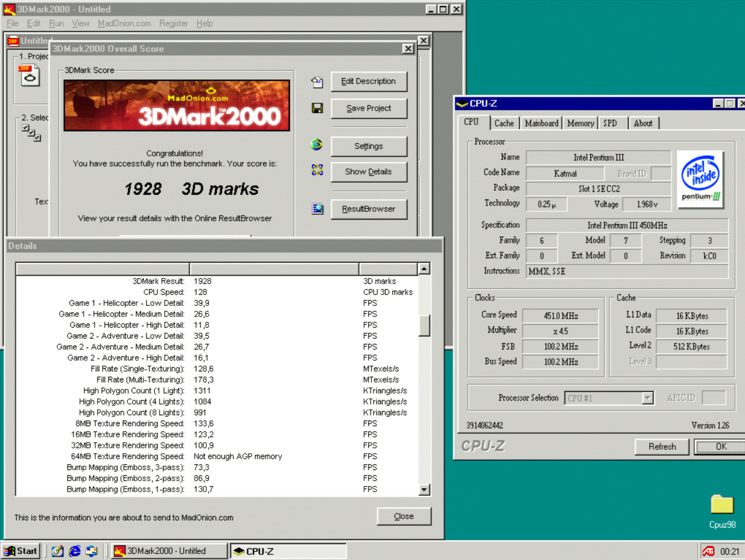This screenshot has height=560, width=745.
Task: Open the Run menu
Action: [56, 23]
